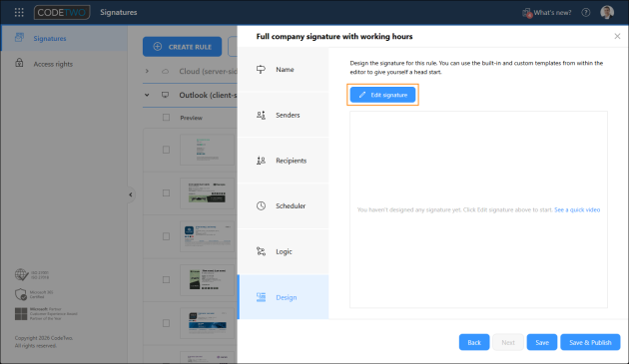Collapse the left sidebar with the arrow handle
Screen dimensions: 629x364
(131, 194)
